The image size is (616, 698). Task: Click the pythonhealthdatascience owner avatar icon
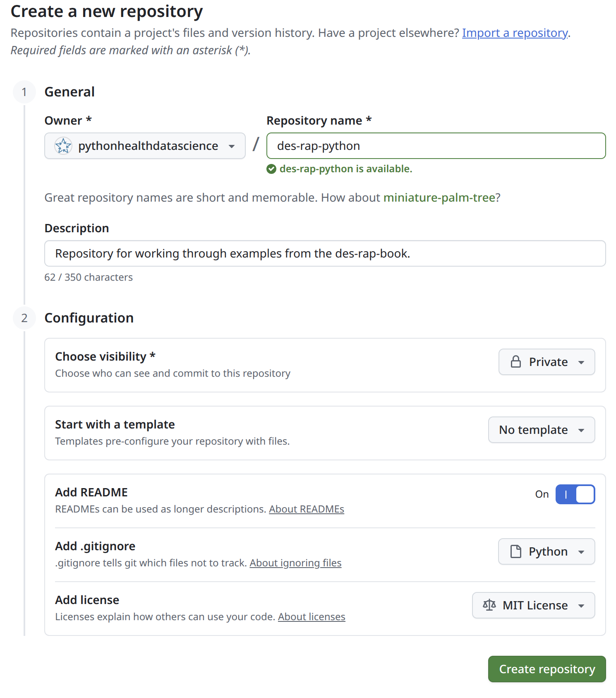click(x=63, y=146)
